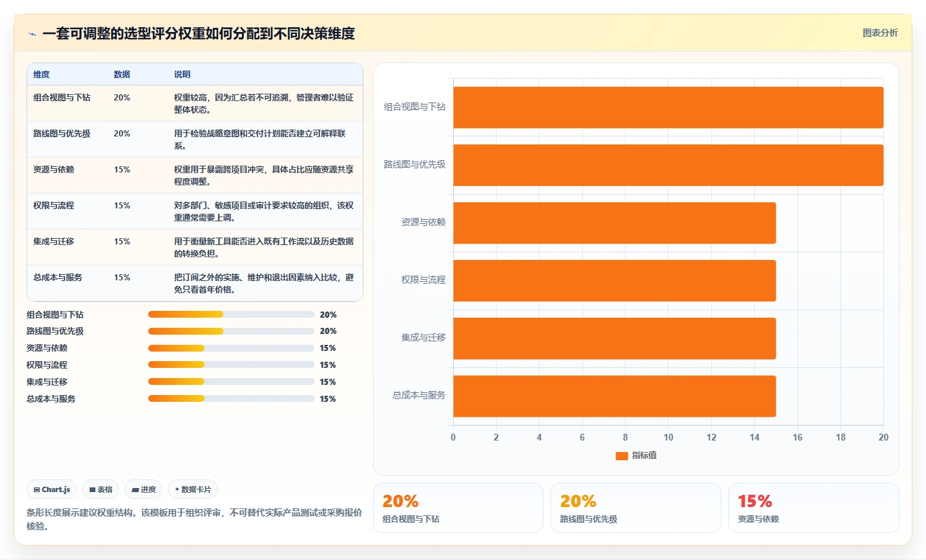Viewport: 926px width, 560px height.
Task: Click the 总成本与服务 label on the chart axis
Action: pyautogui.click(x=419, y=396)
